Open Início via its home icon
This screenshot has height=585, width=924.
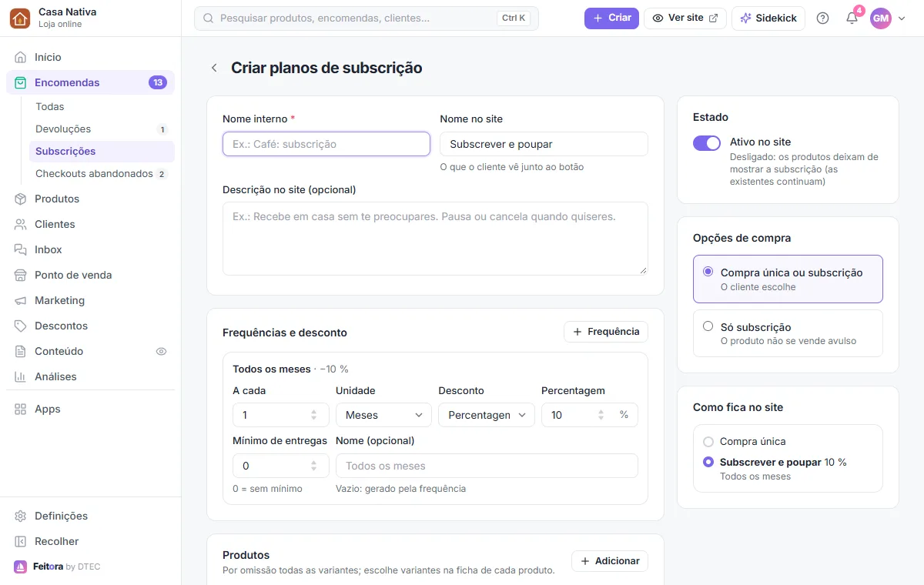coord(21,58)
